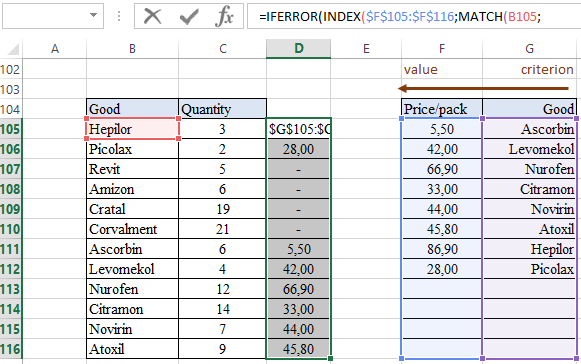Select quantity cell with value 21
Viewport: 581px width, 364px height.
pyautogui.click(x=222, y=229)
